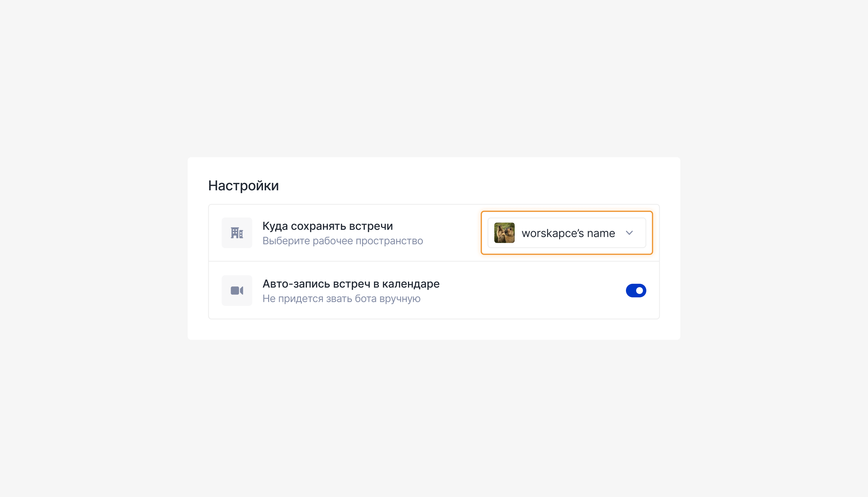This screenshot has height=497, width=868.
Task: Open the "worskapce's name" dropdown
Action: pos(567,233)
